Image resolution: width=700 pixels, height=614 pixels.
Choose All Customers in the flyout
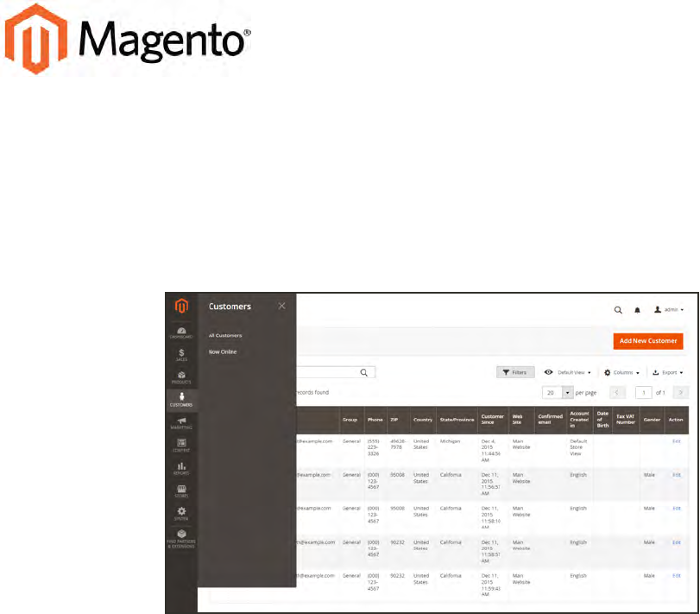(225, 335)
